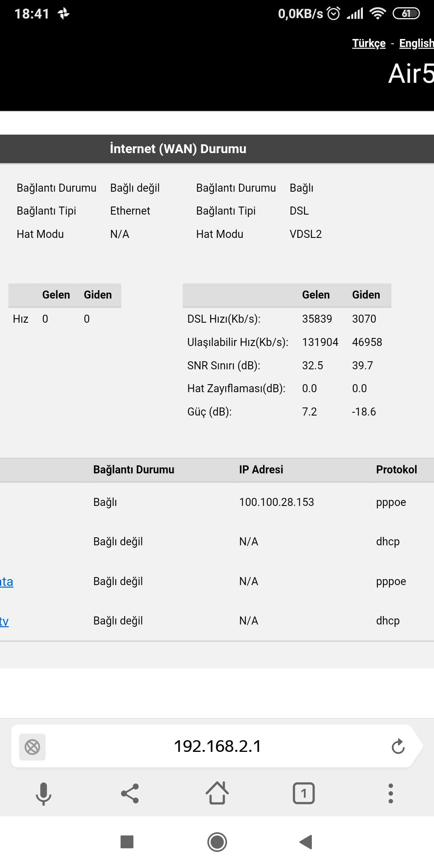Open the tabs counter showing 1
The width and height of the screenshot is (434, 868).
pos(304,793)
